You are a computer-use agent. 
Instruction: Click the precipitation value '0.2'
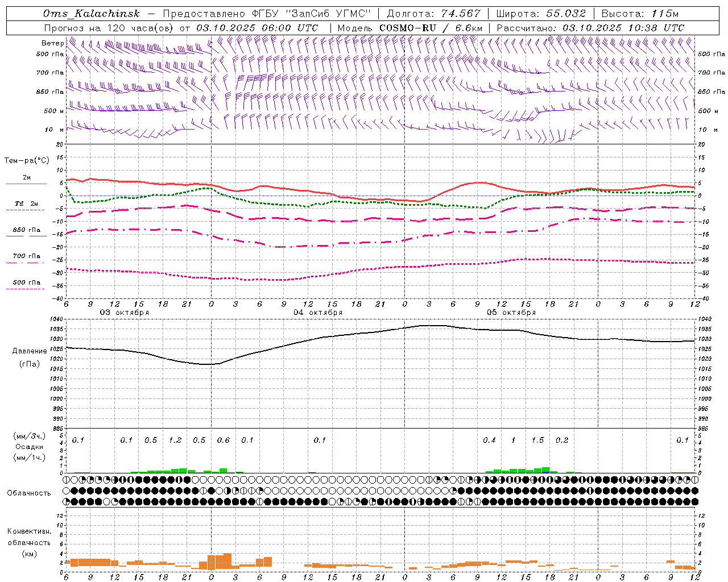pos(562,440)
